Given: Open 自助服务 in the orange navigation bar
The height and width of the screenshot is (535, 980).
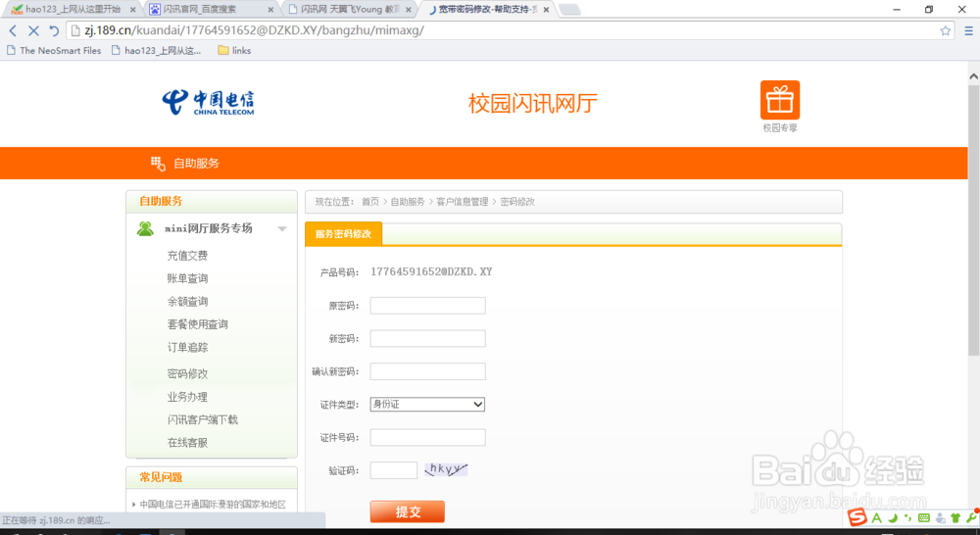Looking at the screenshot, I should [196, 163].
